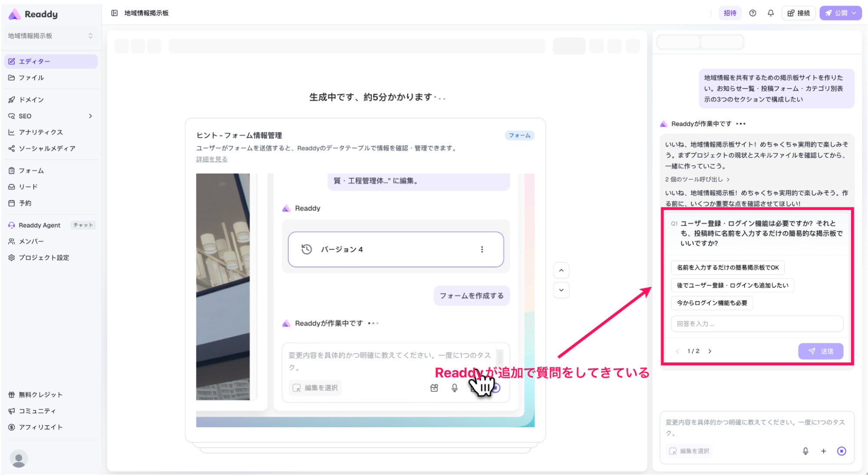
Task: Click the gift icon in hint preview
Action: pos(434,388)
